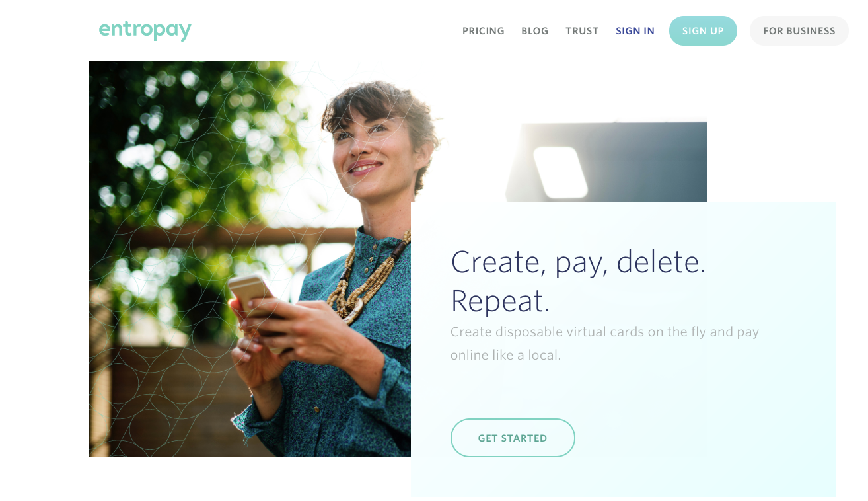This screenshot has width=868, height=501.
Task: Click the word 'Repeat.' in headline
Action: coord(500,301)
